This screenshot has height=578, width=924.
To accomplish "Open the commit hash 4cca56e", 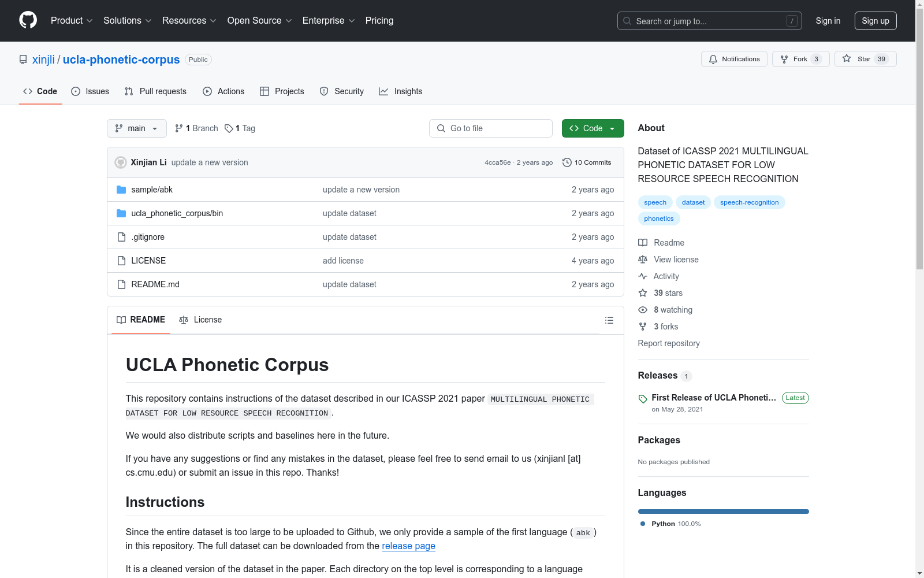I will coord(498,162).
